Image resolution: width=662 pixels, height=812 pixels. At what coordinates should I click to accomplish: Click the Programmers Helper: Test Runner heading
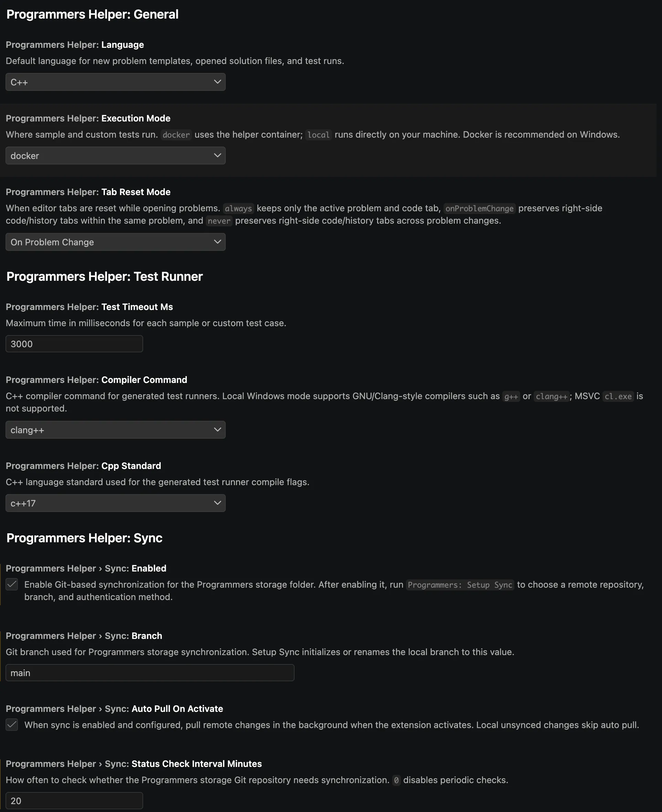tap(105, 276)
